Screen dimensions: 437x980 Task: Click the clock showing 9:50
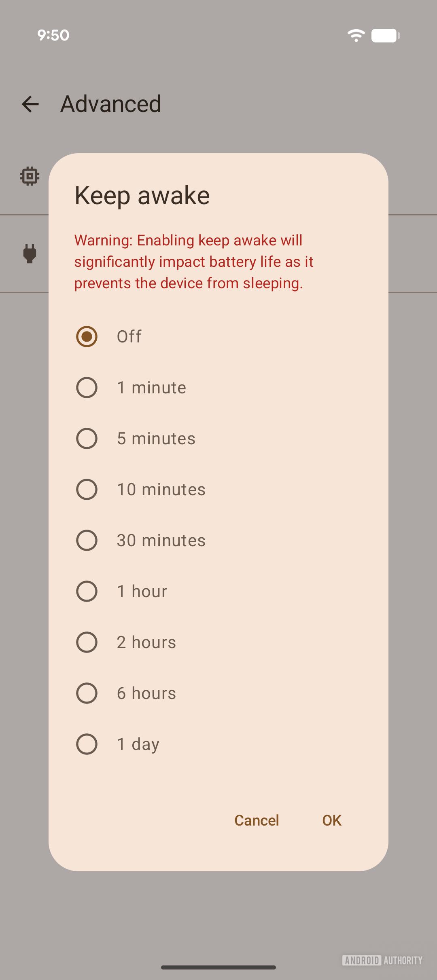pyautogui.click(x=53, y=36)
